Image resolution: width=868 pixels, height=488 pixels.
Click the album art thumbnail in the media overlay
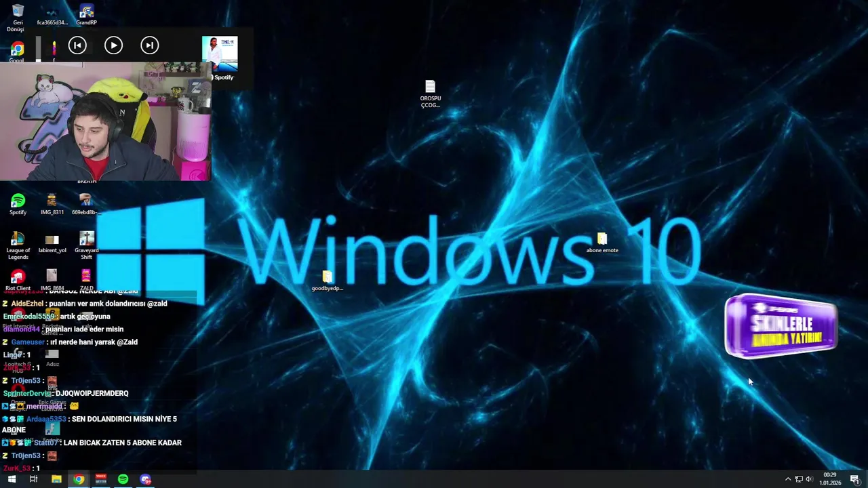click(220, 54)
